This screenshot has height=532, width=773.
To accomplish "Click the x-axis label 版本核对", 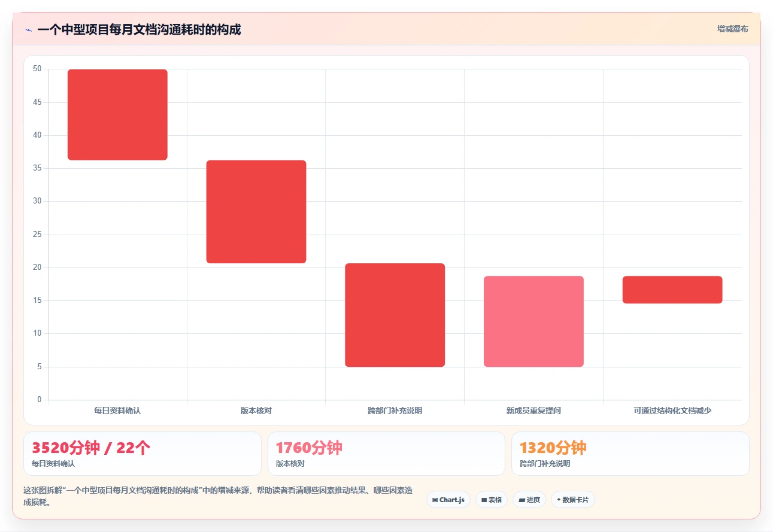I will pos(256,411).
